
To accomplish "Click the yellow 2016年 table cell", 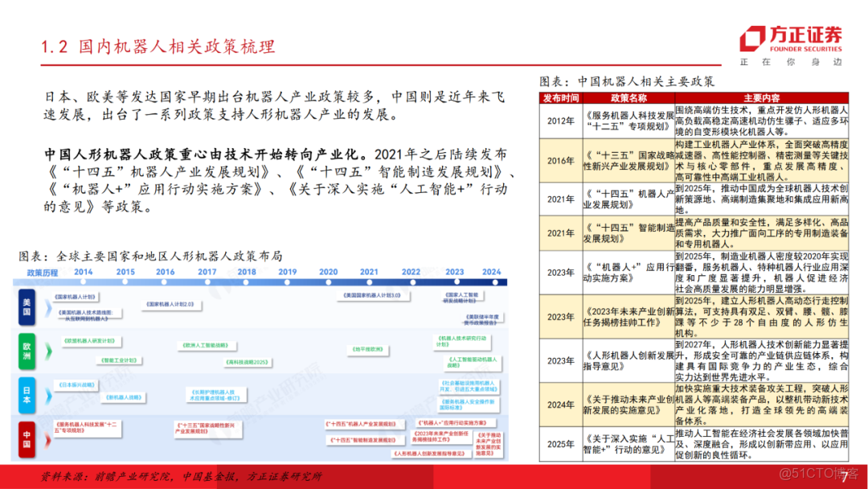I will tap(559, 160).
